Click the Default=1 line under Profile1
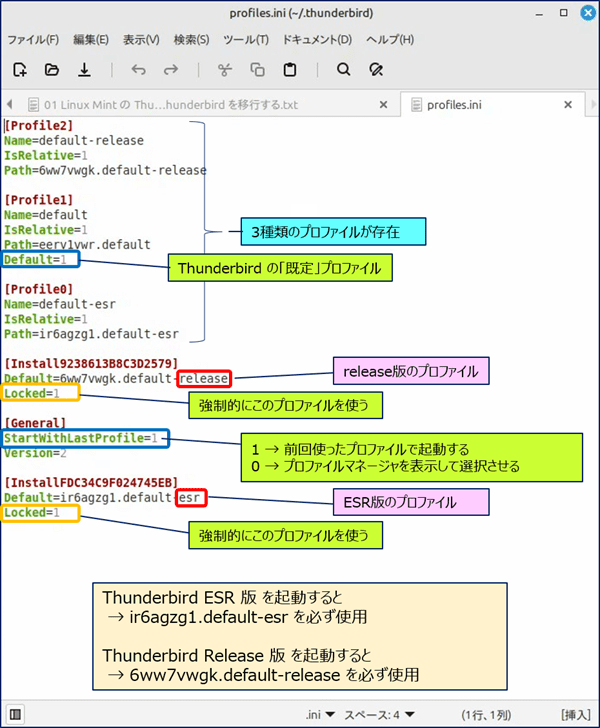 pyautogui.click(x=35, y=260)
